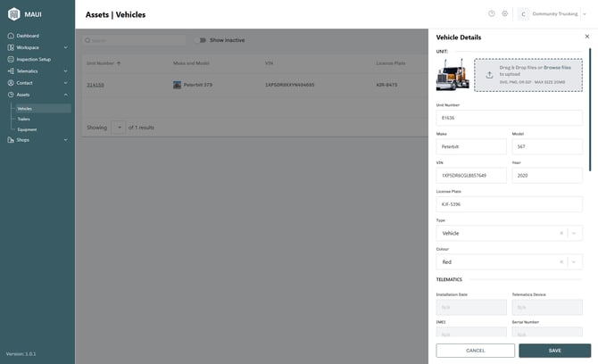This screenshot has width=598, height=364.
Task: Select Equipment in the Assets submenu
Action: 27,129
